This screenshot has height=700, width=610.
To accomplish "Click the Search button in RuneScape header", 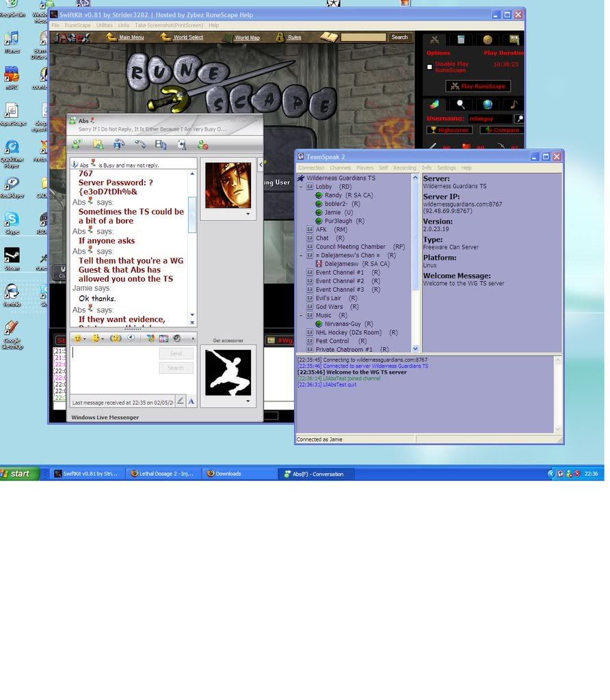I will pyautogui.click(x=399, y=38).
